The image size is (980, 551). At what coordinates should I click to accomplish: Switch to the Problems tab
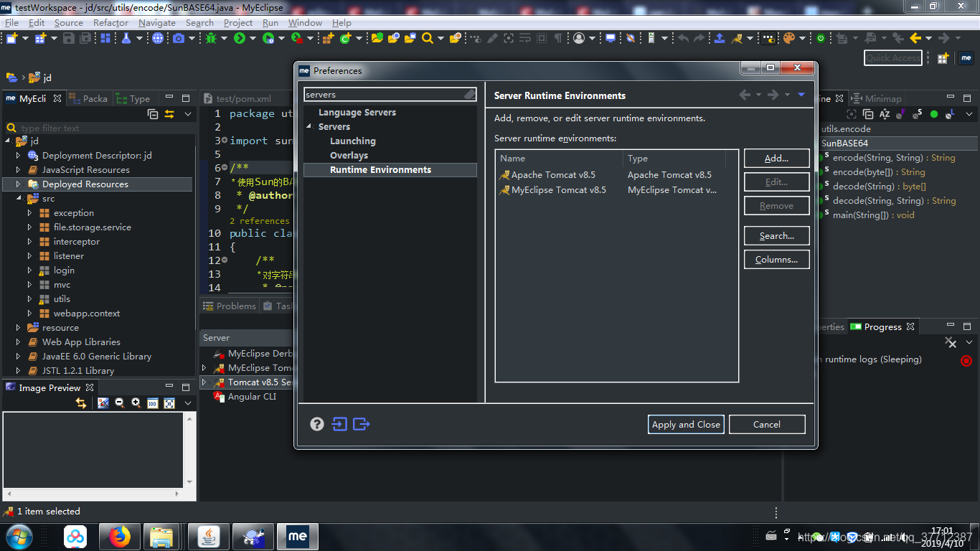[x=230, y=306]
